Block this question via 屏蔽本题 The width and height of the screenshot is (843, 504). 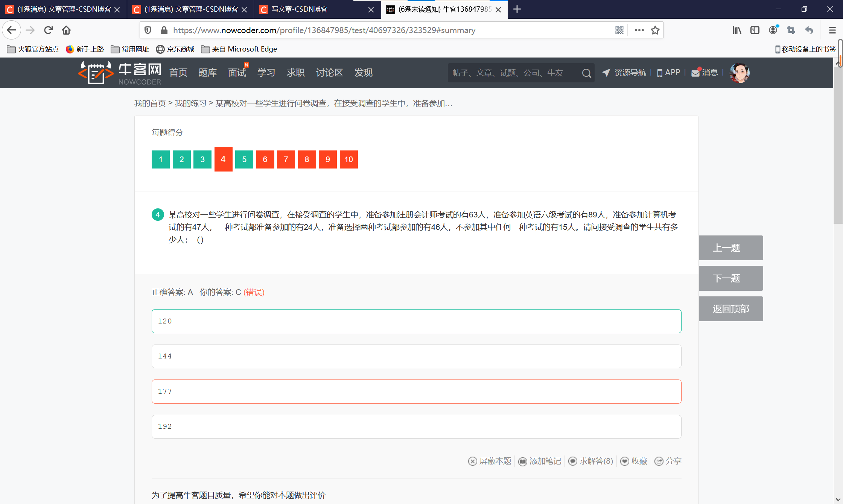pyautogui.click(x=490, y=461)
